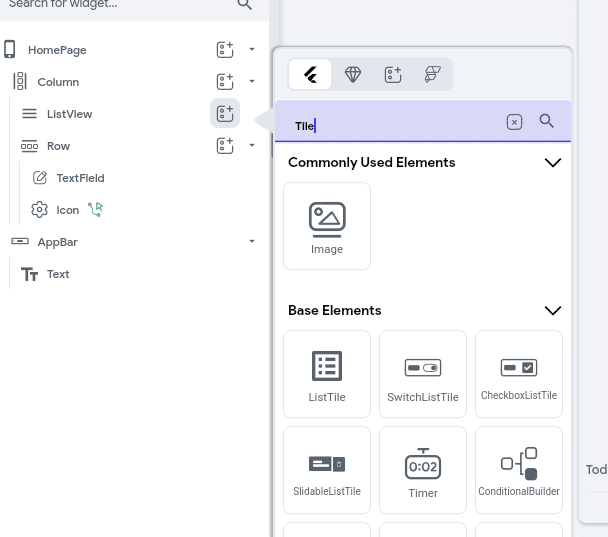The image size is (608, 537).
Task: Select TextField in the widget tree
Action: tap(80, 178)
